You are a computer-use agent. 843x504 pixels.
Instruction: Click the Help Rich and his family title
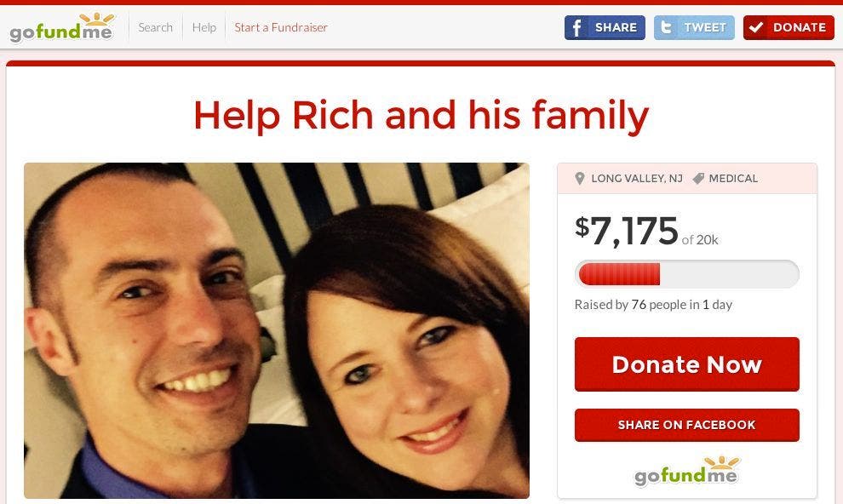(x=421, y=115)
